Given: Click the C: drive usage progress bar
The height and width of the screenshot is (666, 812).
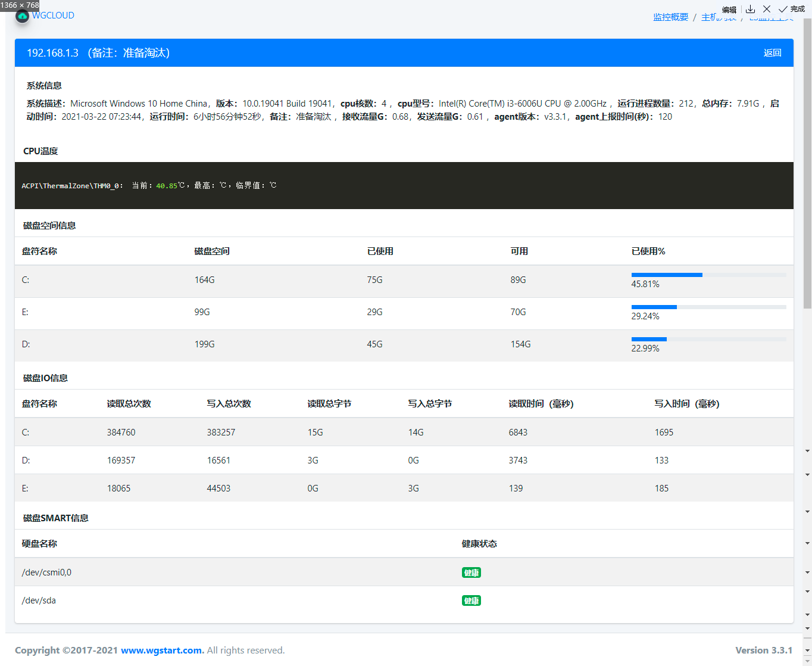Looking at the screenshot, I should point(667,275).
